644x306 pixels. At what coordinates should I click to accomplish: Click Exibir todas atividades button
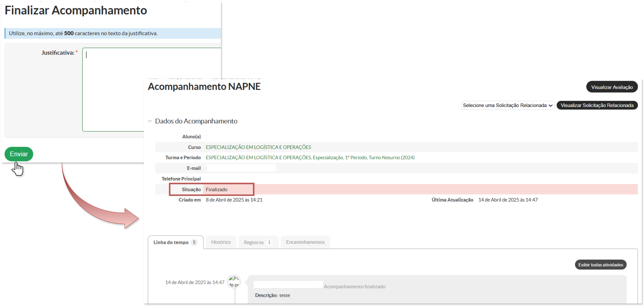(601, 265)
